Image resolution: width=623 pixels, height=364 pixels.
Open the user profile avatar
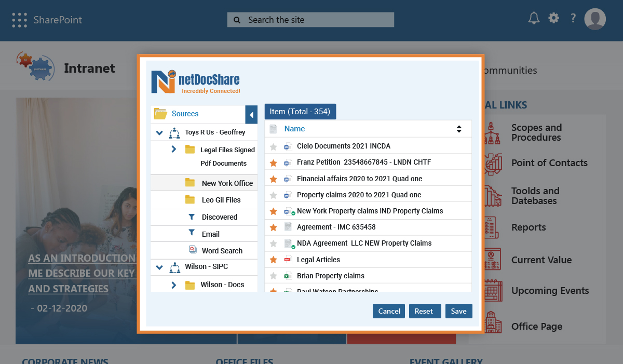tap(595, 19)
